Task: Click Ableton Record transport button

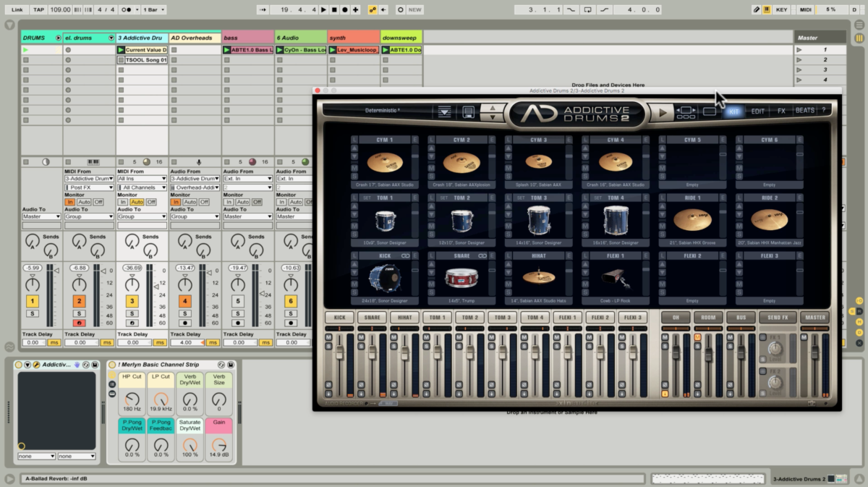Action: tap(344, 9)
